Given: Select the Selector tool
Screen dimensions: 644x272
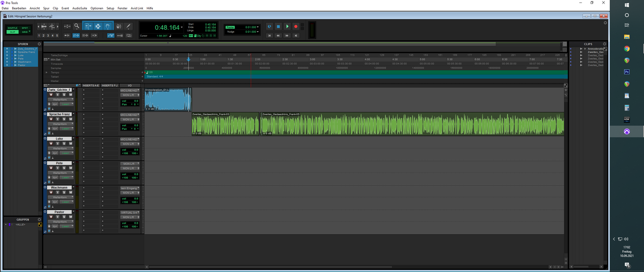Looking at the screenshot, I should tap(98, 26).
